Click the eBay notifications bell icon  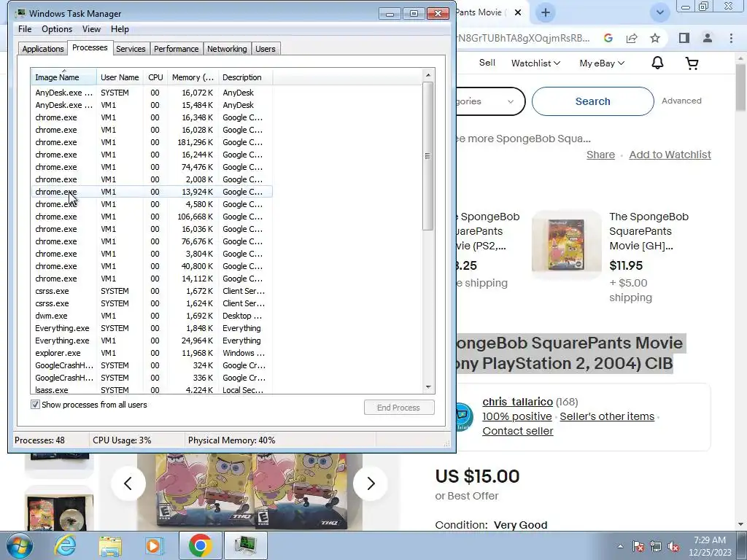pyautogui.click(x=657, y=63)
